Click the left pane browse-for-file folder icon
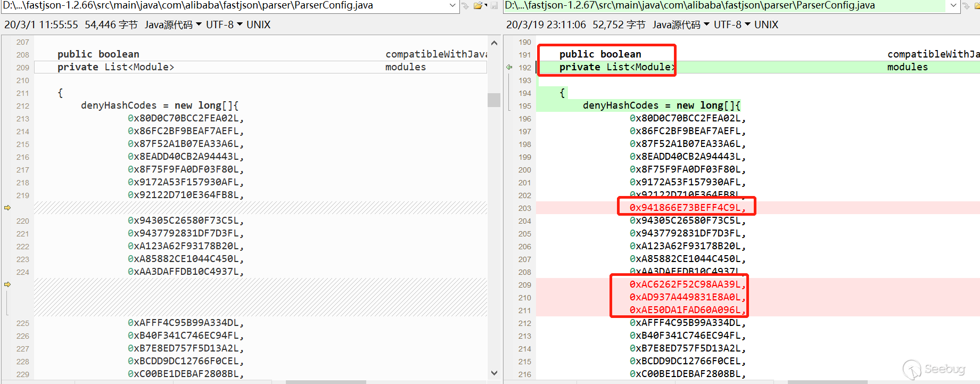Image resolution: width=980 pixels, height=384 pixels. pyautogui.click(x=479, y=5)
